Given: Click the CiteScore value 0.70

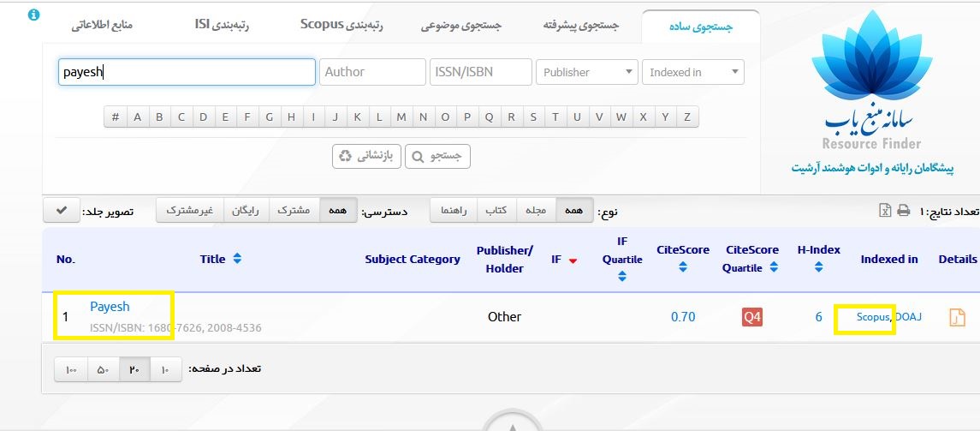Looking at the screenshot, I should 683,317.
